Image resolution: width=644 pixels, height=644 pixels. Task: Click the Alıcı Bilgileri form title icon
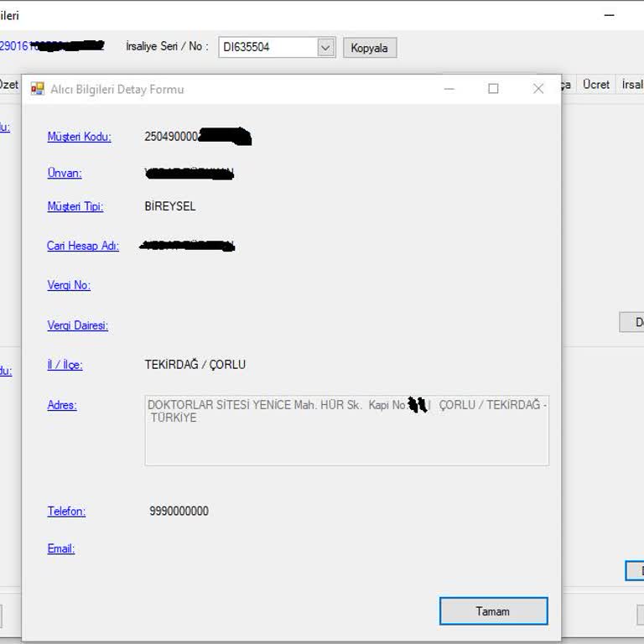click(x=37, y=89)
